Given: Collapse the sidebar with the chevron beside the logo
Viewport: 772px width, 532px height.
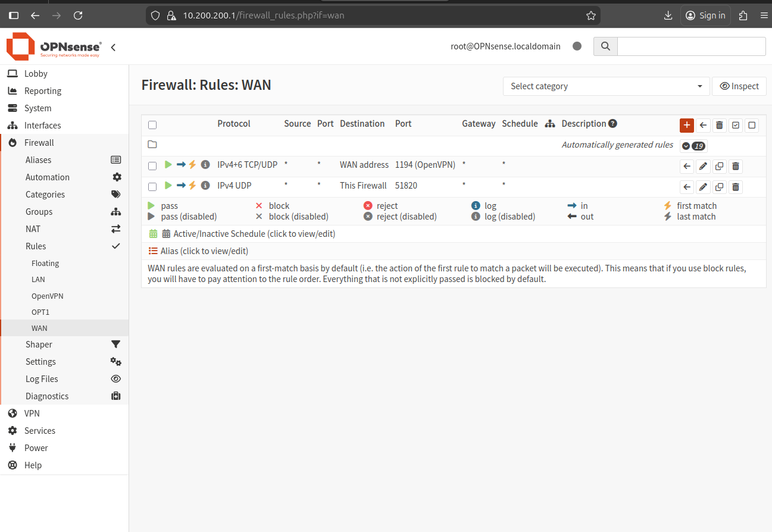Looking at the screenshot, I should (113, 46).
